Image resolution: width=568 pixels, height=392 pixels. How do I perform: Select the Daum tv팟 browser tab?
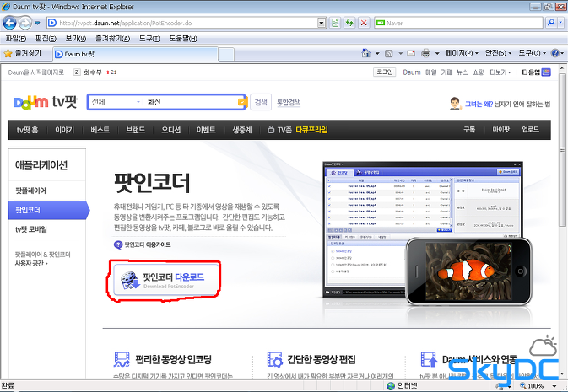[x=135, y=54]
